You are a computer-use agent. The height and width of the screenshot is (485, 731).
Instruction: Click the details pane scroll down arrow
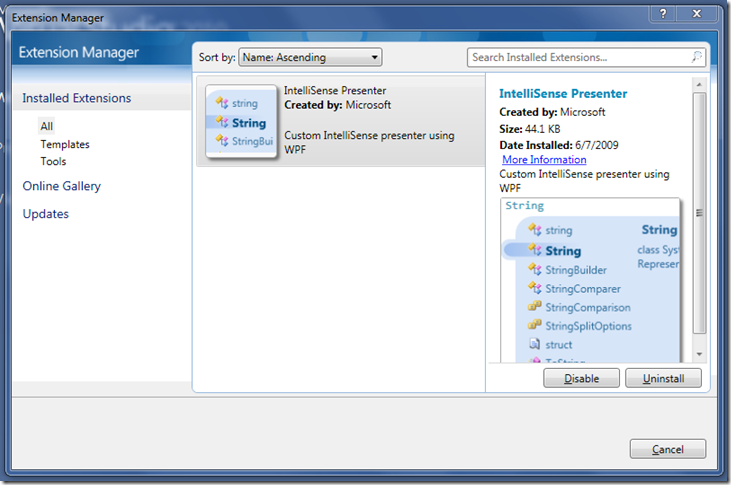pyautogui.click(x=699, y=354)
